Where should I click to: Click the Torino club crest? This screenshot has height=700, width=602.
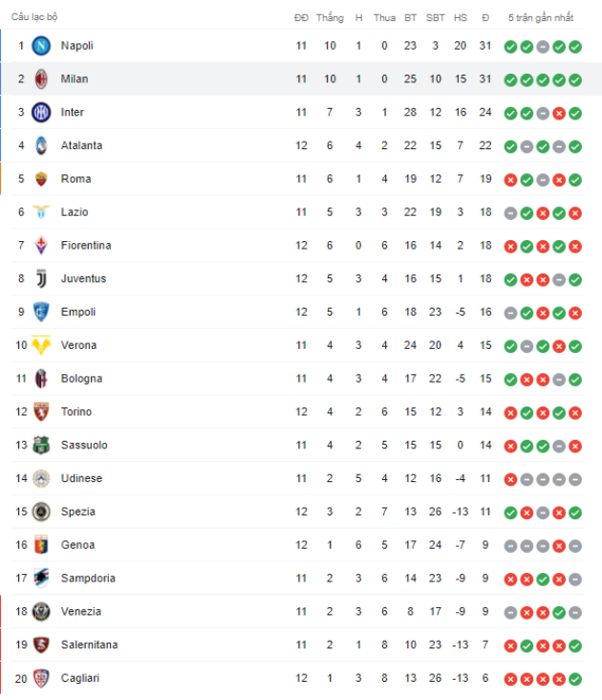(x=41, y=412)
